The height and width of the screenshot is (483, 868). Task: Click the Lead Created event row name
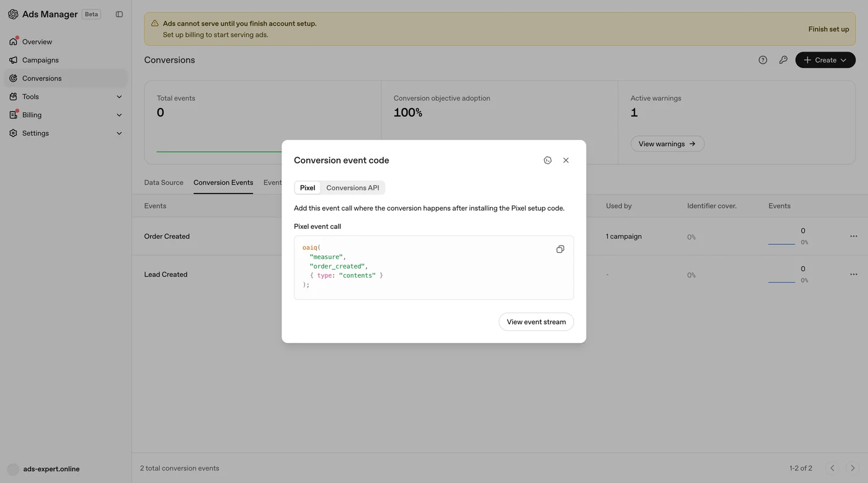(166, 274)
